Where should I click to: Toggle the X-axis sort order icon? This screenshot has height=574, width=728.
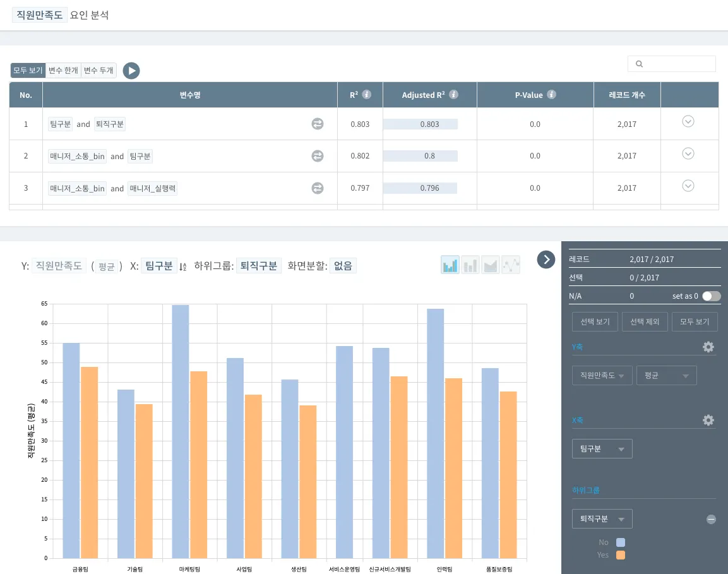click(183, 266)
